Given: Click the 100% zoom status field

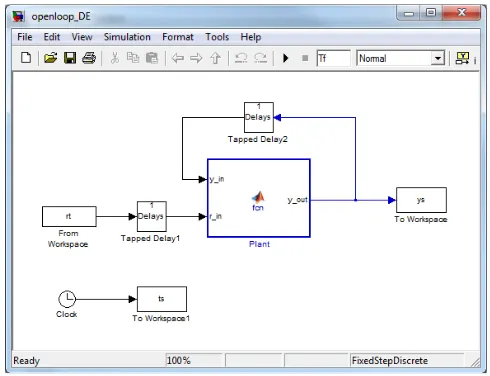Looking at the screenshot, I should [194, 360].
